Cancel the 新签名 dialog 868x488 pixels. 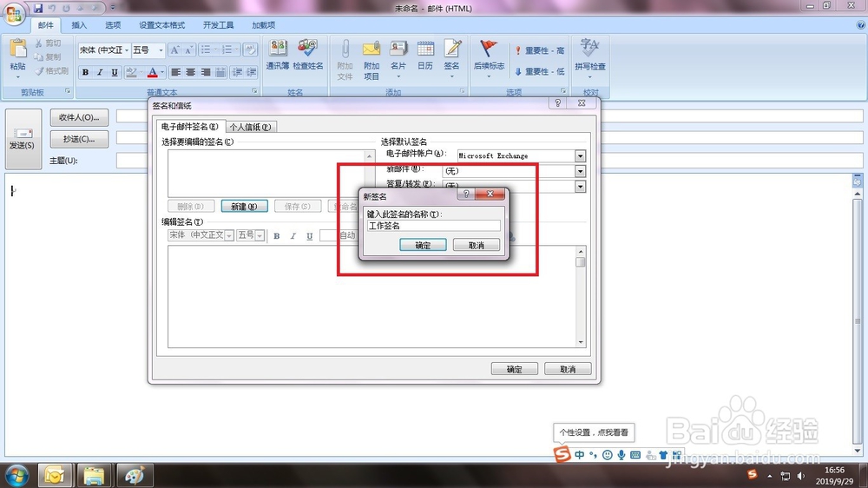[x=476, y=245]
